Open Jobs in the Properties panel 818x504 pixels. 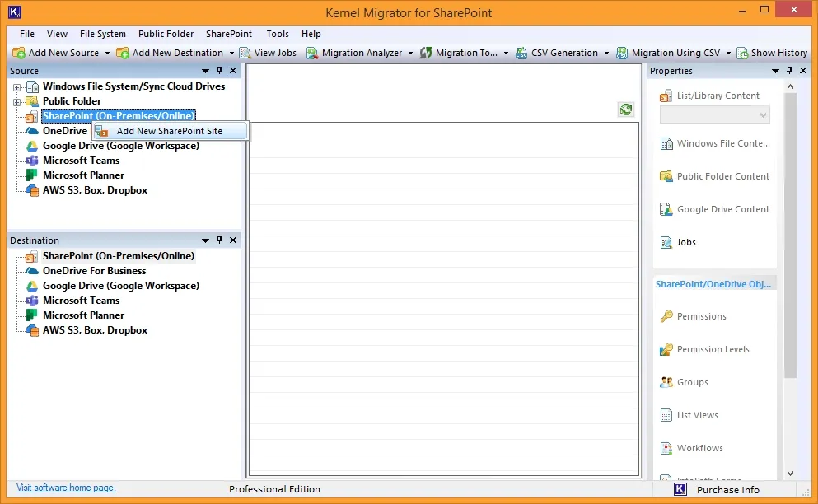(x=678, y=242)
